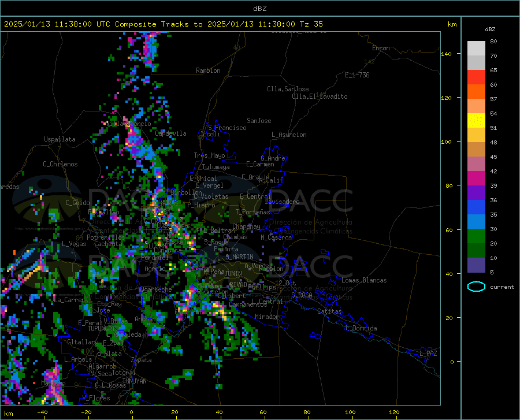Click the Mirador place label
The width and height of the screenshot is (520, 420).
(267, 317)
